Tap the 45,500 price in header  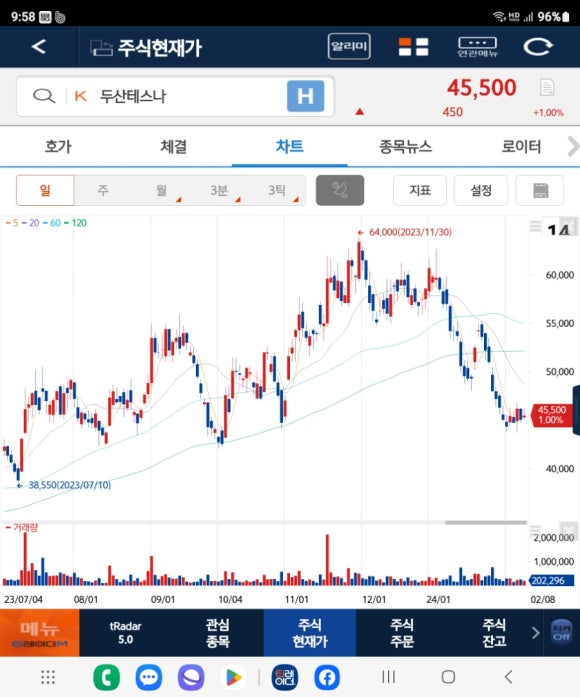coord(482,88)
